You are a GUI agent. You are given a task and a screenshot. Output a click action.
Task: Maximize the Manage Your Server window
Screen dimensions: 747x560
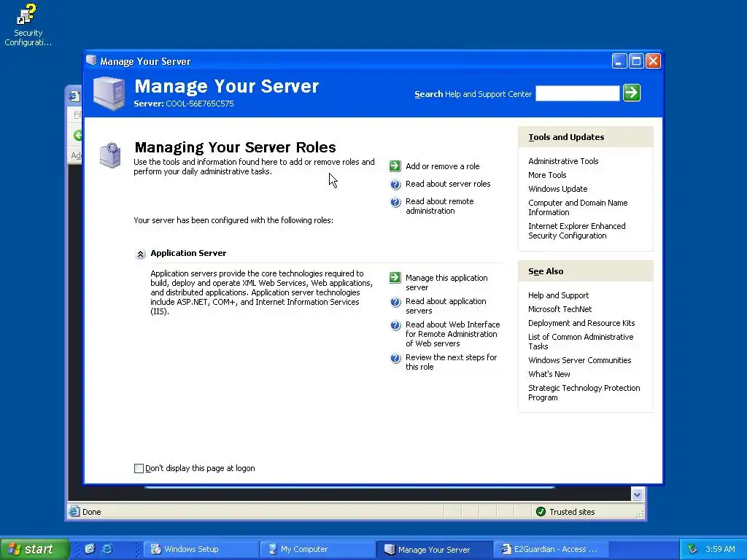(x=636, y=61)
